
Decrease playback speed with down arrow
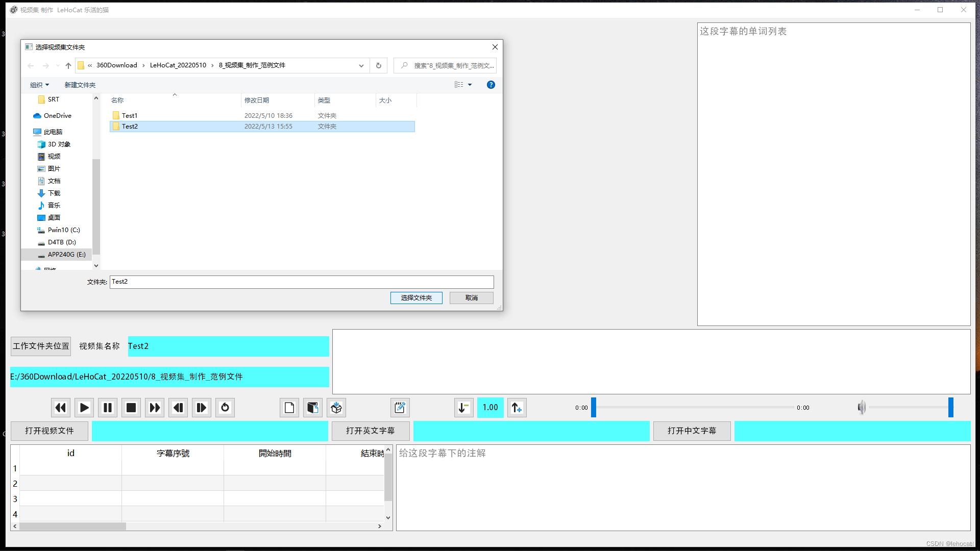coord(463,408)
